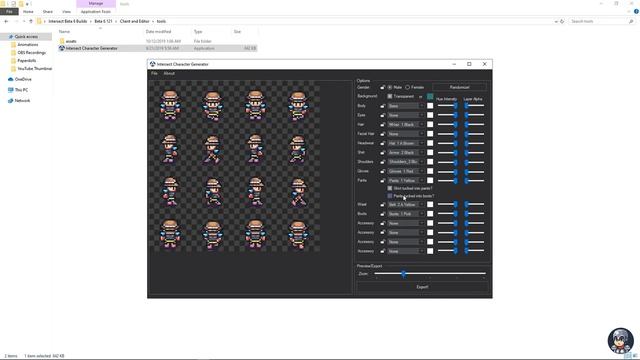Open the Shirt dropdown

[x=406, y=153]
